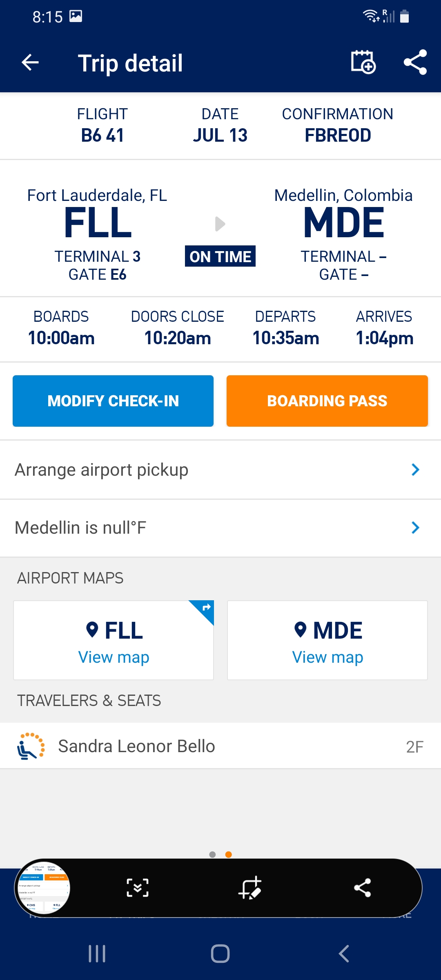Add trip to calendar icon
The image size is (441, 980).
point(363,62)
